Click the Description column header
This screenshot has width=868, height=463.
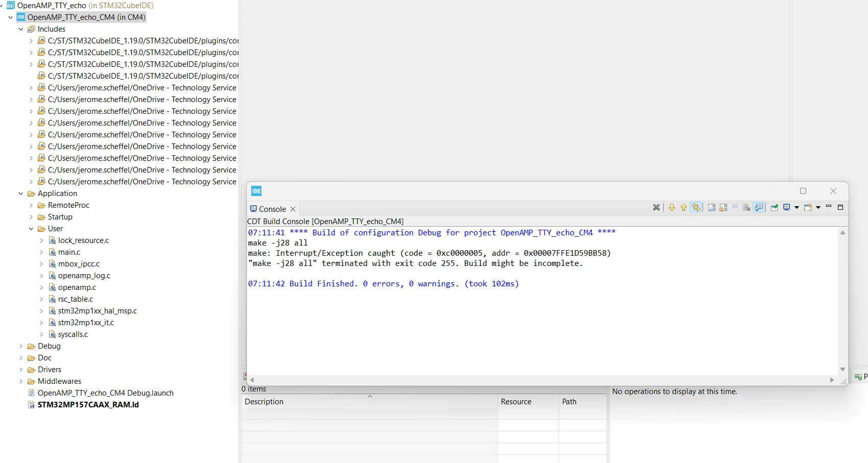pyautogui.click(x=369, y=402)
